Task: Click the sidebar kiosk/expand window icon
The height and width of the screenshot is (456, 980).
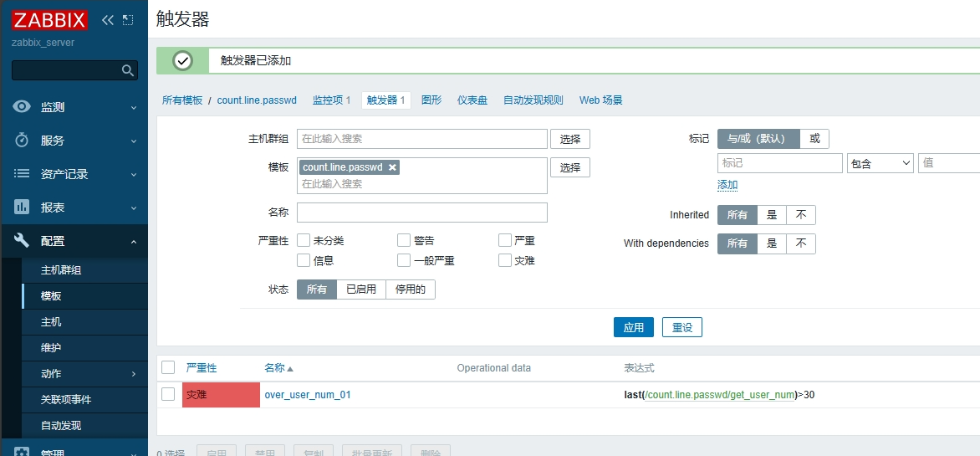Action: 128,20
